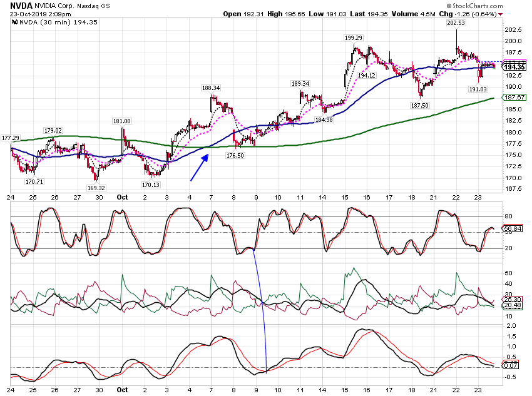
Task: Click the 170.71 low label
Action: [x=34, y=181]
